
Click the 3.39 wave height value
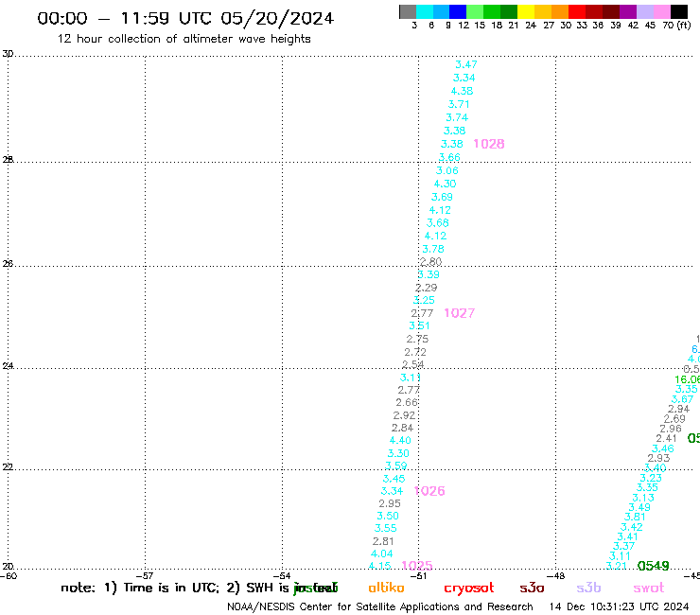click(429, 274)
